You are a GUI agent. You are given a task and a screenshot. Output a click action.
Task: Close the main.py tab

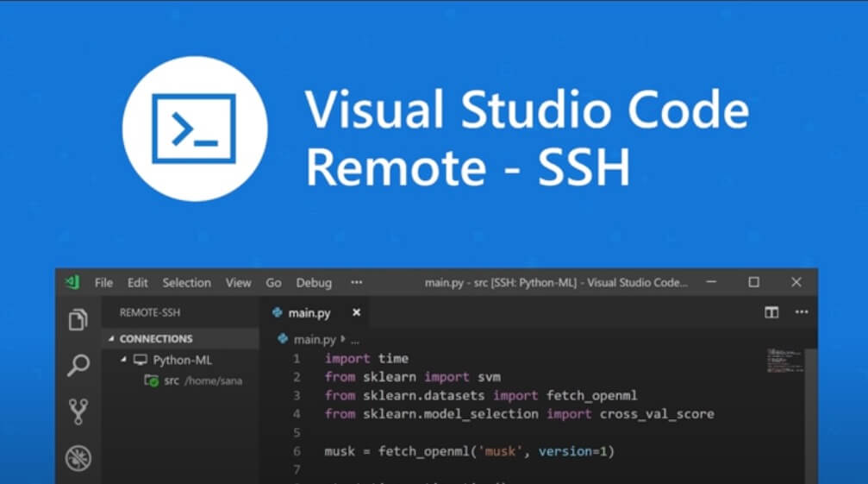pos(357,312)
